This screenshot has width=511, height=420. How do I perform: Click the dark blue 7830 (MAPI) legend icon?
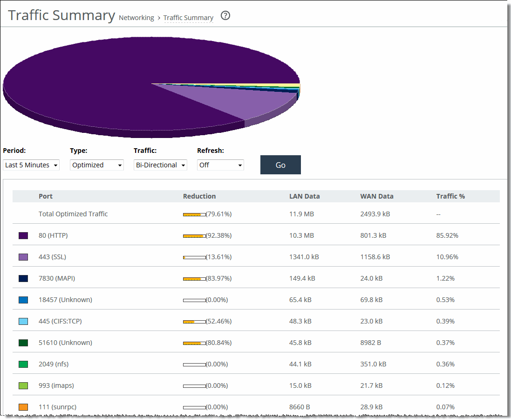pyautogui.click(x=22, y=278)
